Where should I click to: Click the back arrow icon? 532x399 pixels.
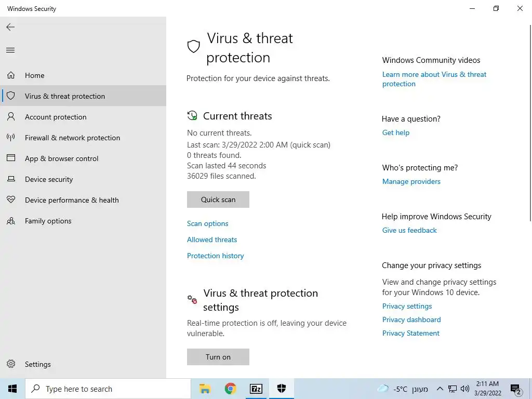[10, 27]
